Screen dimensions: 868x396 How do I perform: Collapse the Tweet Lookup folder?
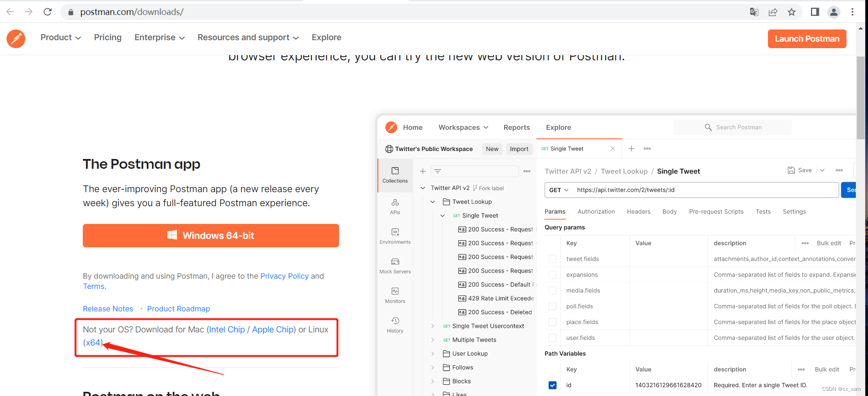[433, 202]
